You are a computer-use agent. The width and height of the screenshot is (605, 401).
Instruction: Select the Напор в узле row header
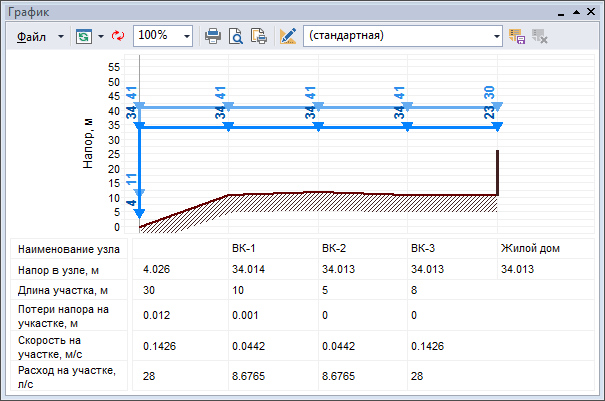click(x=68, y=270)
